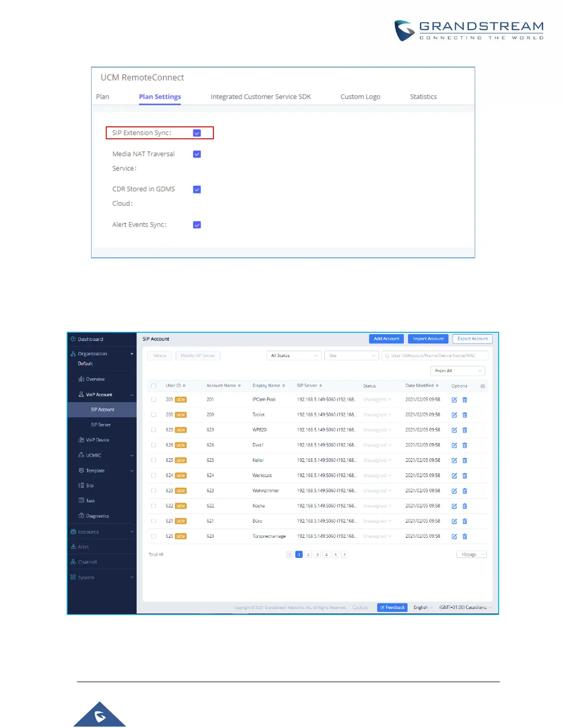Edit the account row 200 Tablet
Viewport: 563px width, 728px height.
coord(454,415)
